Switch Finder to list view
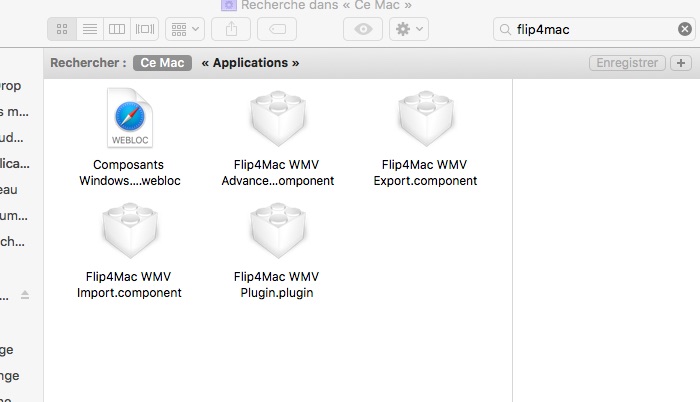The height and width of the screenshot is (402, 700). click(x=90, y=29)
